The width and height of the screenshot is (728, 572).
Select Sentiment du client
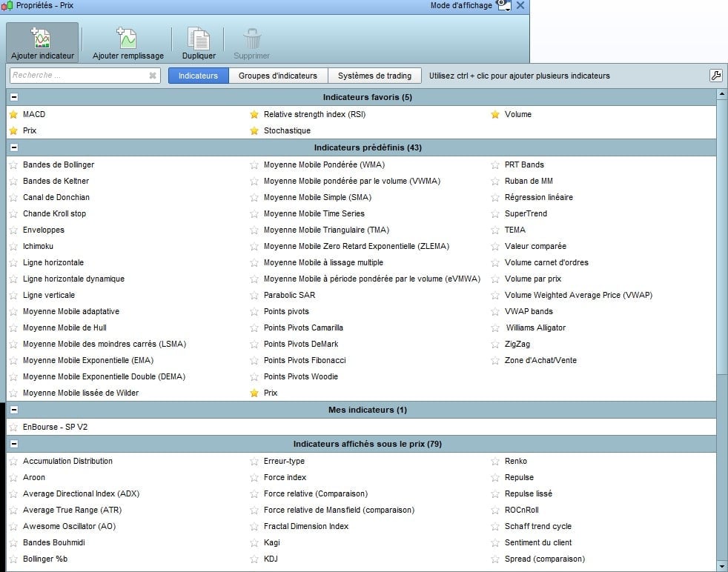(x=537, y=542)
